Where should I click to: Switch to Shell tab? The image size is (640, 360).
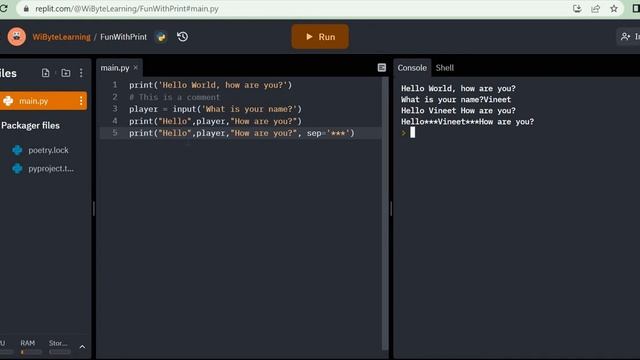pos(444,68)
